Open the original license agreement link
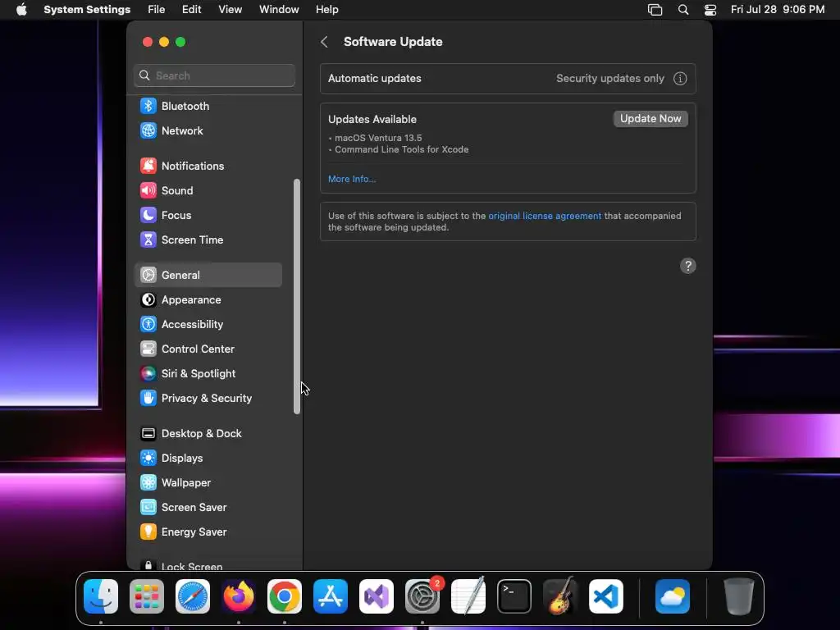Screen dimensions: 840x630 pyautogui.click(x=545, y=216)
